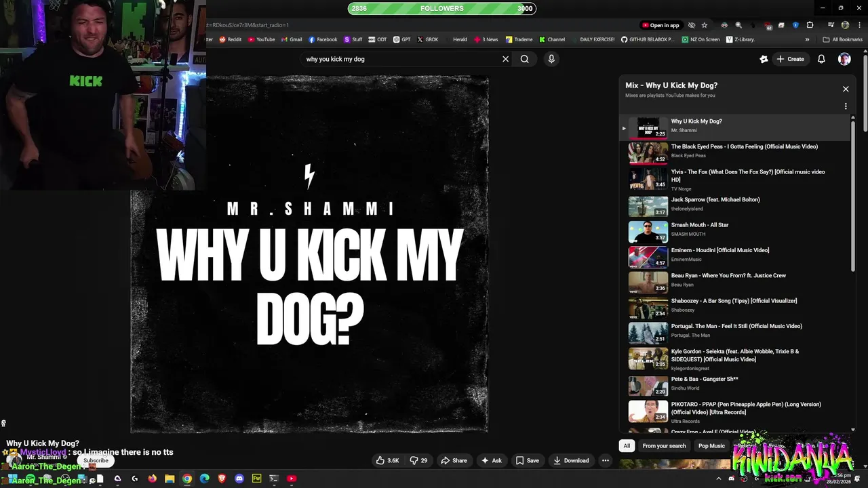Select the Pop Music chip

tap(711, 445)
